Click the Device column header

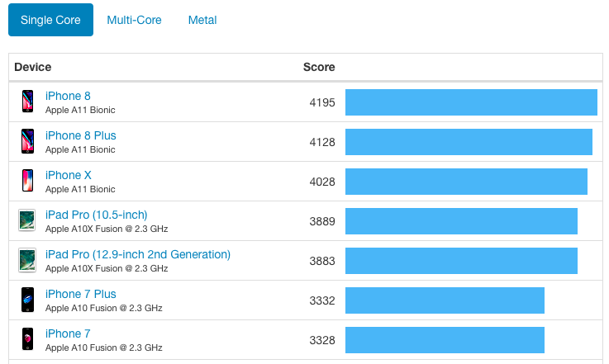pyautogui.click(x=33, y=67)
